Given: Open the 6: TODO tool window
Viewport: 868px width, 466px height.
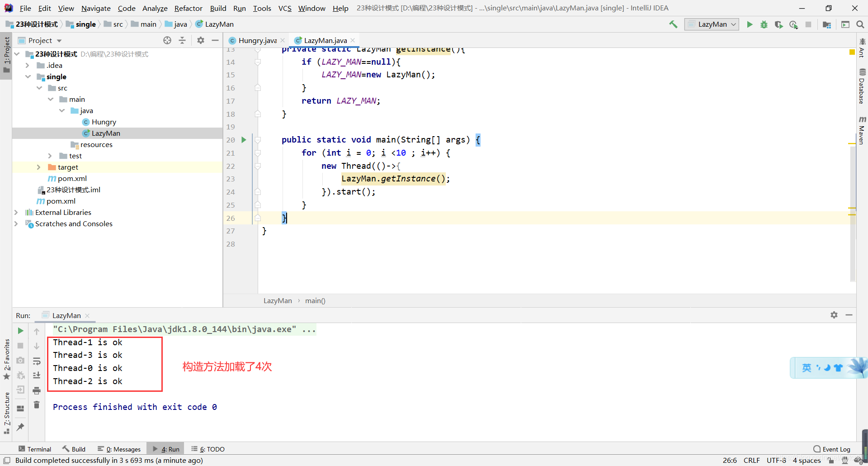Looking at the screenshot, I should click(x=208, y=449).
